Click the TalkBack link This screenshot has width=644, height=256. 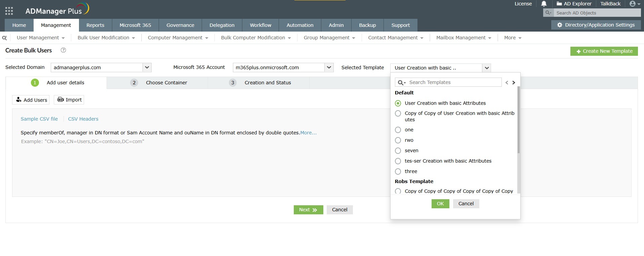pyautogui.click(x=610, y=4)
